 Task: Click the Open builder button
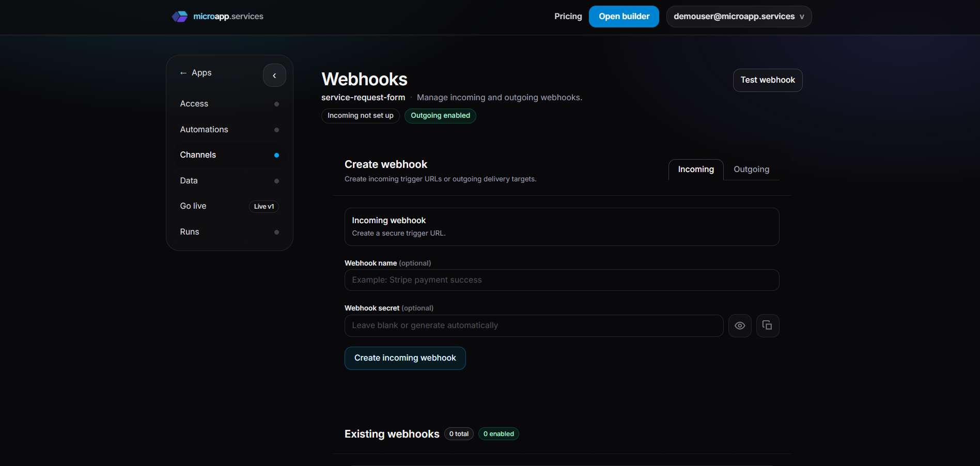(624, 16)
